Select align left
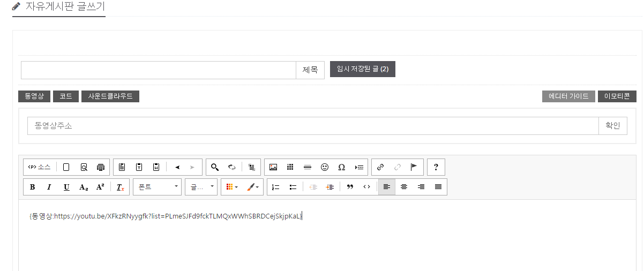This screenshot has height=271, width=644. (x=387, y=187)
